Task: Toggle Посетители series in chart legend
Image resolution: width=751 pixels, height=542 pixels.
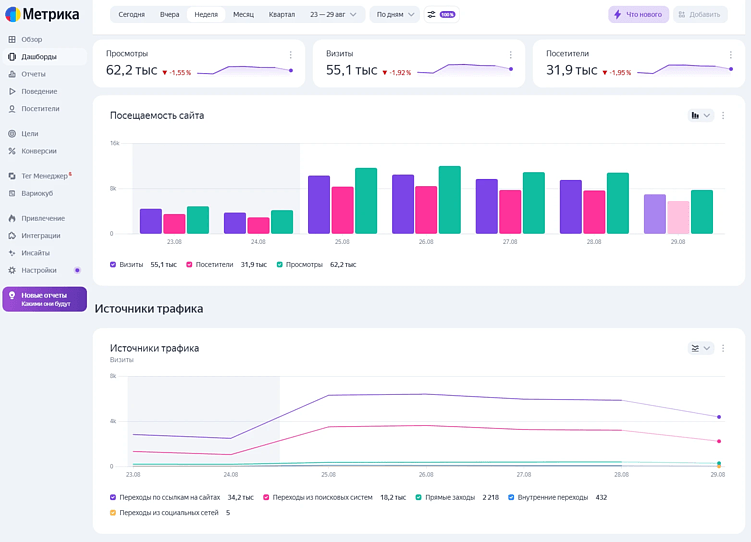Action: (188, 265)
